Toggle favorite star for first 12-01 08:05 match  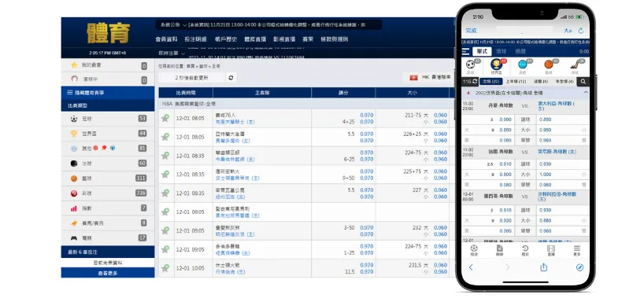point(165,118)
